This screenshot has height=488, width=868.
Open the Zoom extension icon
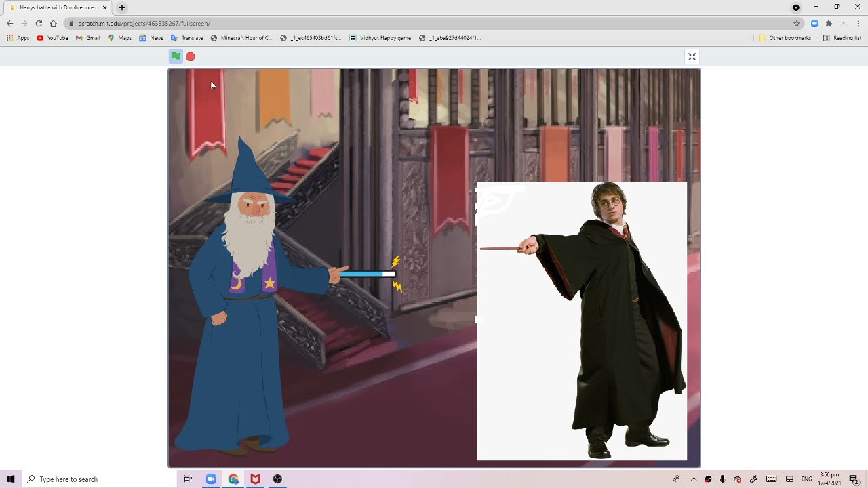pyautogui.click(x=814, y=23)
